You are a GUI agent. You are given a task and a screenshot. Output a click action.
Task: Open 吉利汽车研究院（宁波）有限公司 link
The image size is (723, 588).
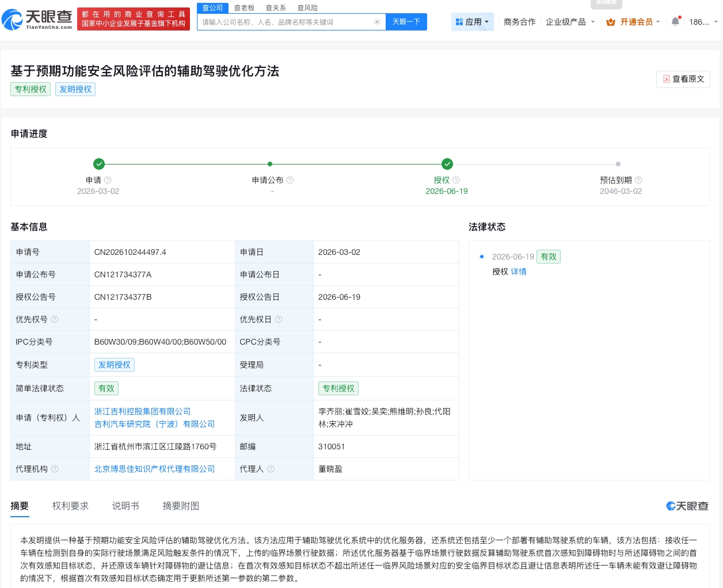154,424
